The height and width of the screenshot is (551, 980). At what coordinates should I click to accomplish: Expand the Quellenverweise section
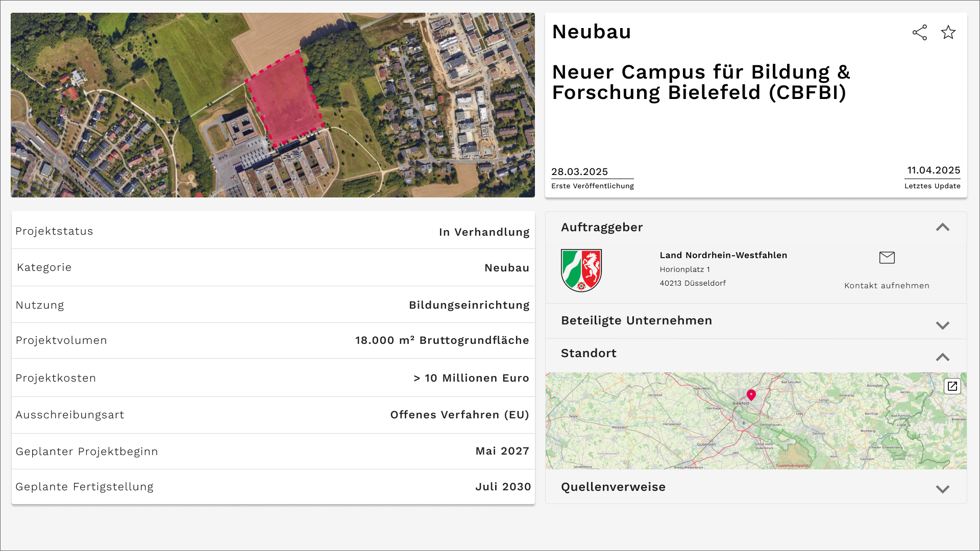click(x=942, y=489)
